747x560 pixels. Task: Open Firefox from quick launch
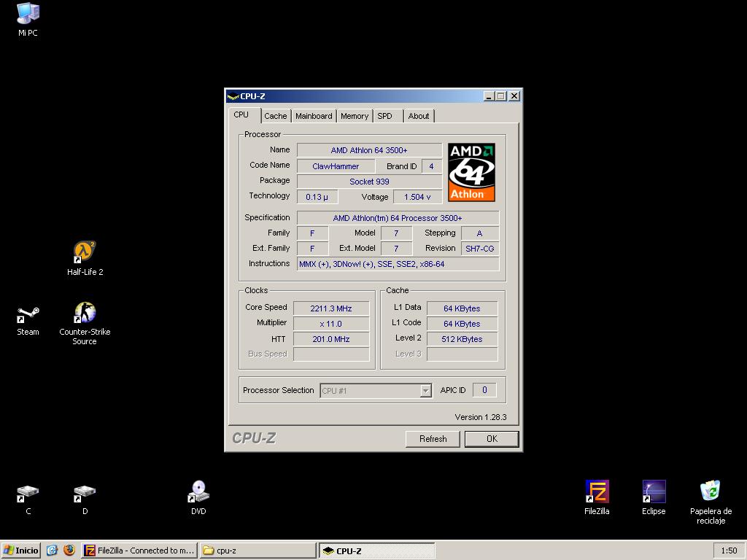pyautogui.click(x=69, y=550)
